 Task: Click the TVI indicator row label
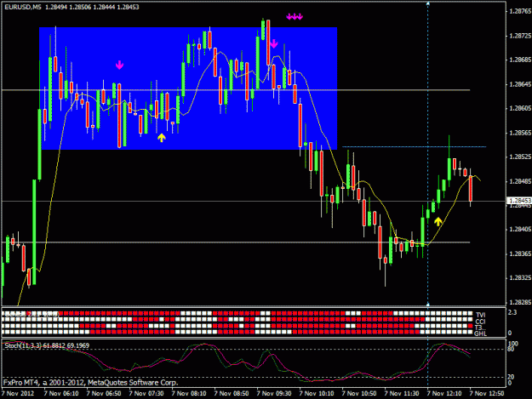(x=480, y=316)
